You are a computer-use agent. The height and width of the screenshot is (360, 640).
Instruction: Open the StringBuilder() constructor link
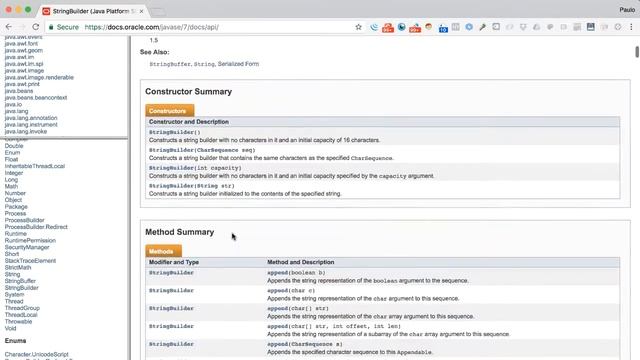point(174,132)
